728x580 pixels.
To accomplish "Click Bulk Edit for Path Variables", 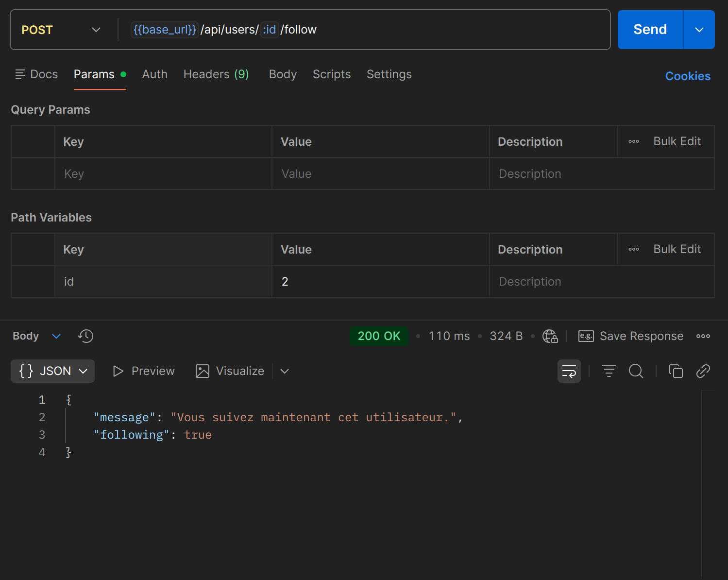I will (677, 249).
